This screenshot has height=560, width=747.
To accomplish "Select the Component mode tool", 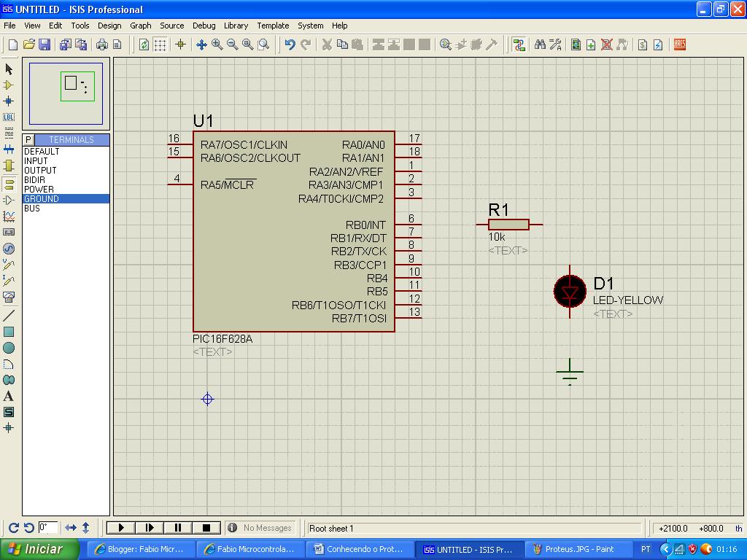I will 9,85.
